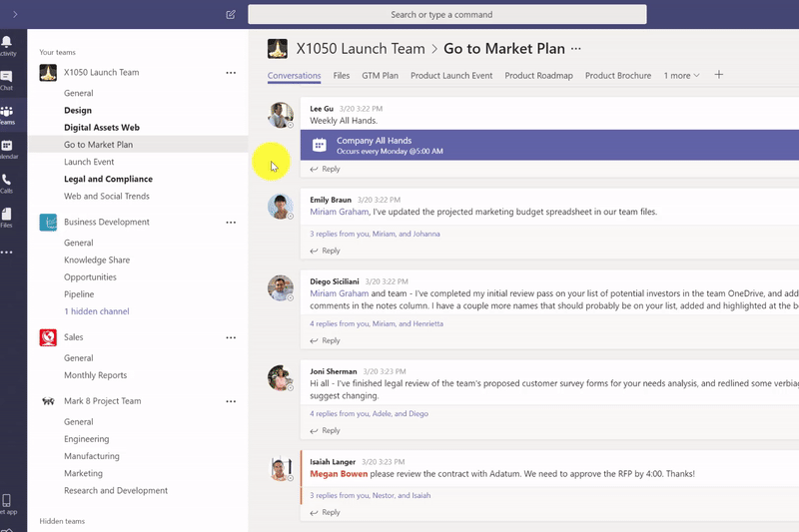Open the Opportunities channel

click(x=90, y=276)
